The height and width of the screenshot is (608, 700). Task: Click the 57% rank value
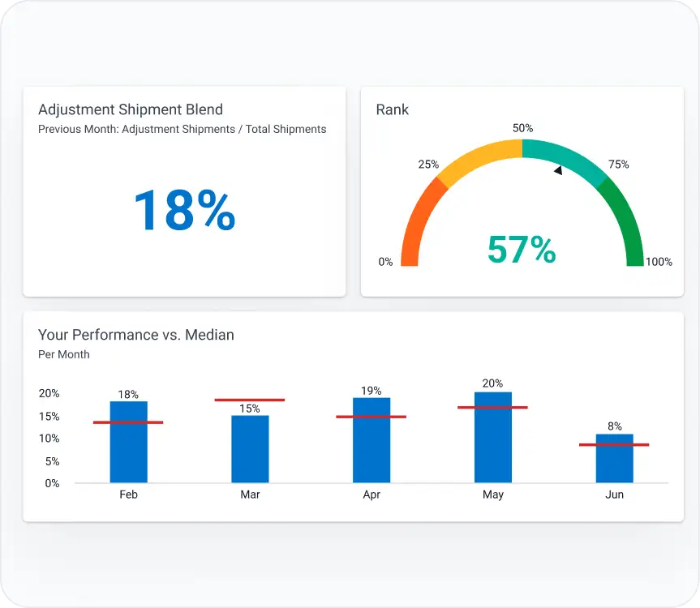click(522, 250)
